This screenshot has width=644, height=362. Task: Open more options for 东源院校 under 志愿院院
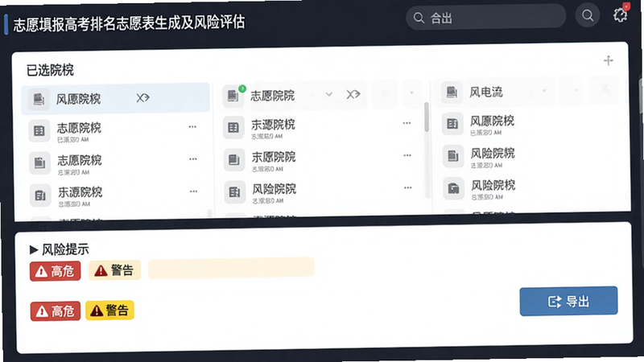[407, 123]
